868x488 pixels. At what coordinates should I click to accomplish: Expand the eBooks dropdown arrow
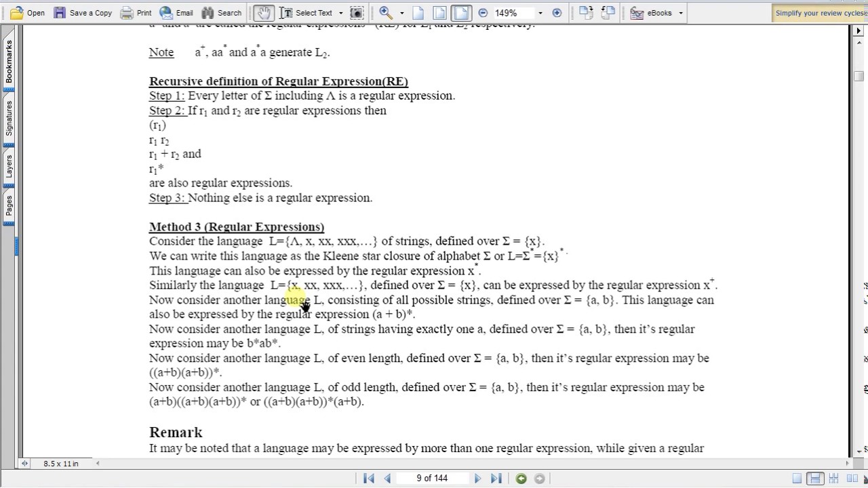pos(681,13)
